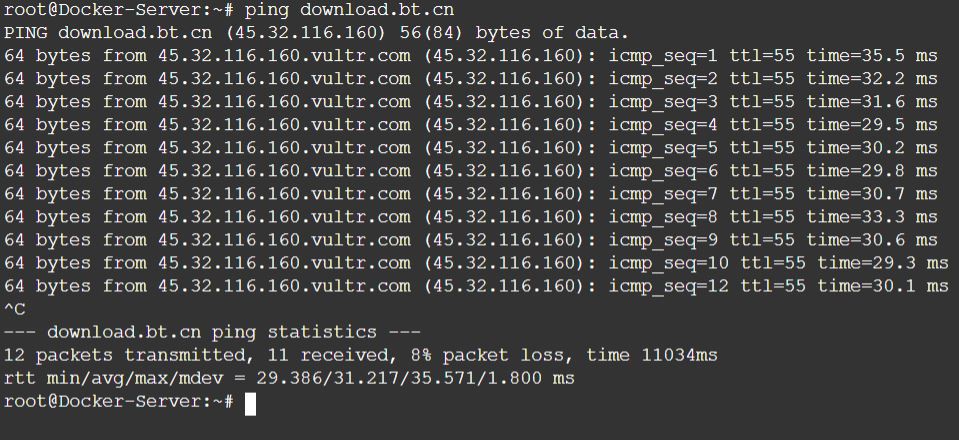This screenshot has width=959, height=440.
Task: Click the "download.bt.cn ping statistics" heading
Action: click(212, 332)
